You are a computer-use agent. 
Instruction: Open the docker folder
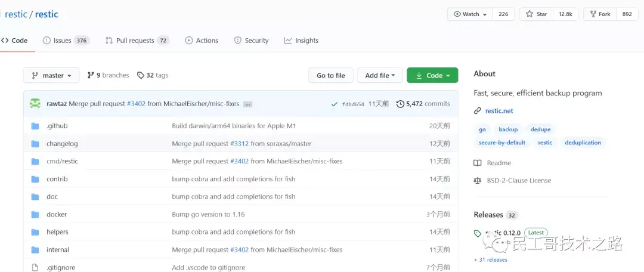point(57,215)
